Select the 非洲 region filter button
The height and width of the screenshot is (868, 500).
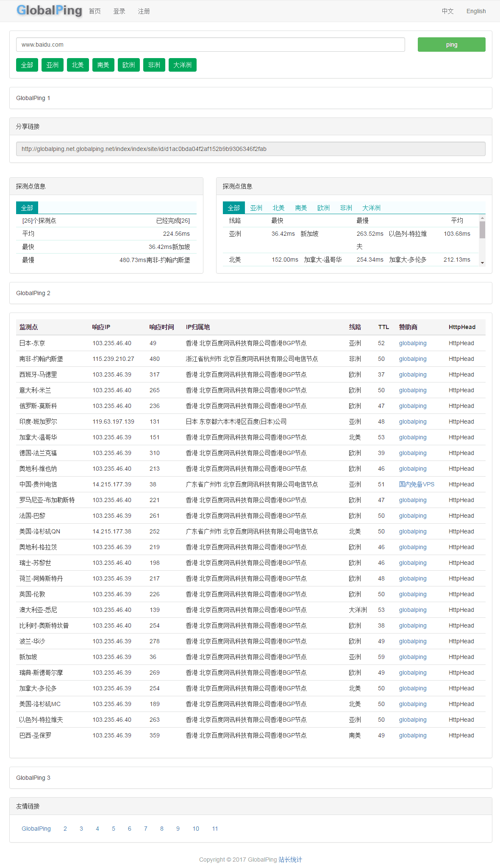(154, 65)
